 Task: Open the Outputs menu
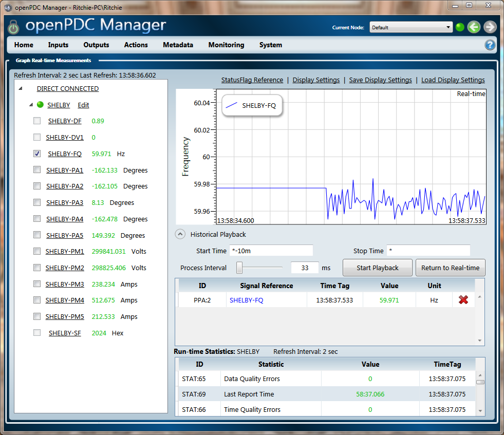click(96, 45)
